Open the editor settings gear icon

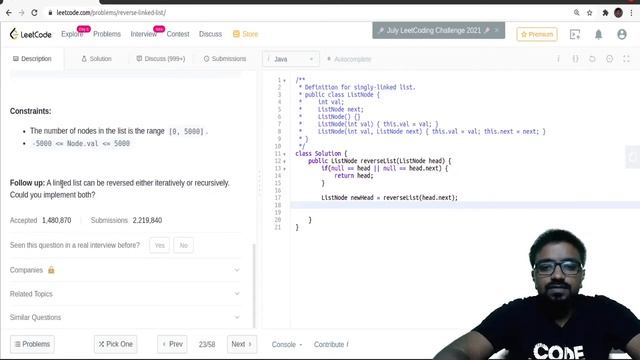609,59
